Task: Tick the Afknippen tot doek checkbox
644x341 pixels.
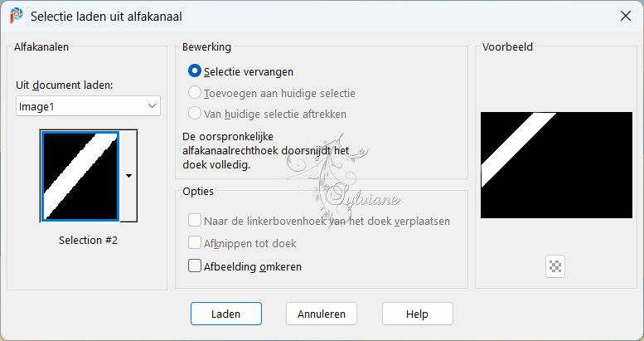Action: pyautogui.click(x=194, y=243)
